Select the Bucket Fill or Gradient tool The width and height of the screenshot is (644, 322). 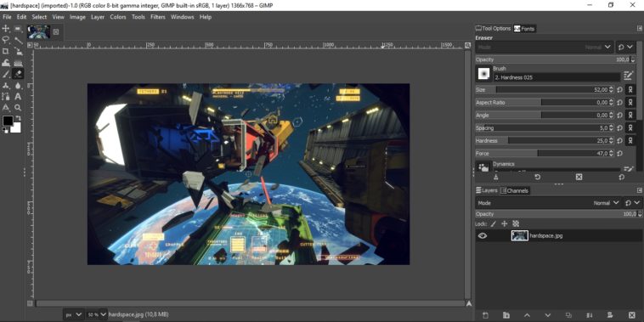tap(18, 63)
